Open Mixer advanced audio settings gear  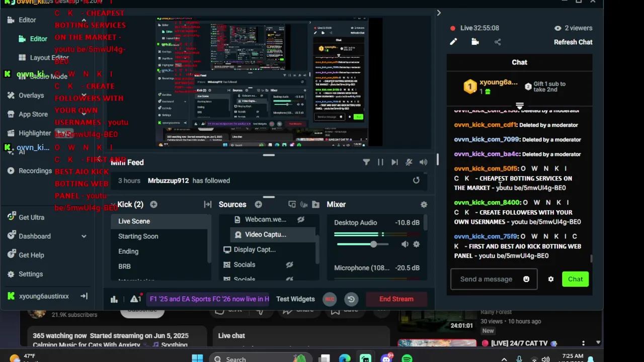point(424,204)
